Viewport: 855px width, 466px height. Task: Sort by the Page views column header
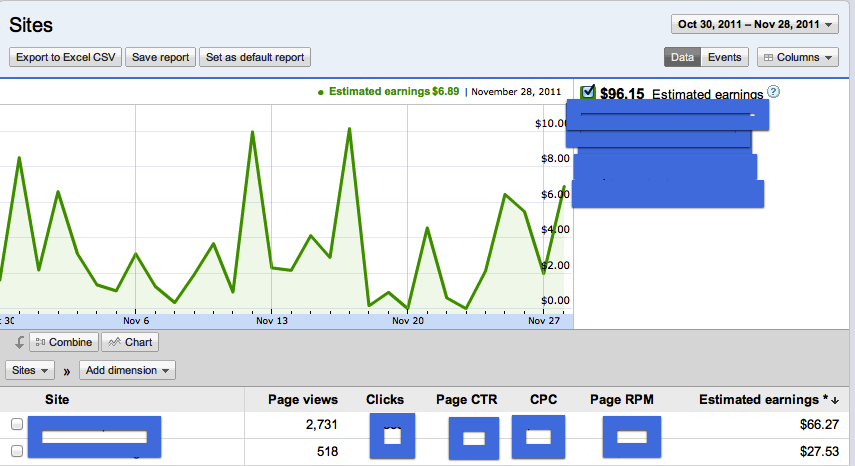point(303,400)
